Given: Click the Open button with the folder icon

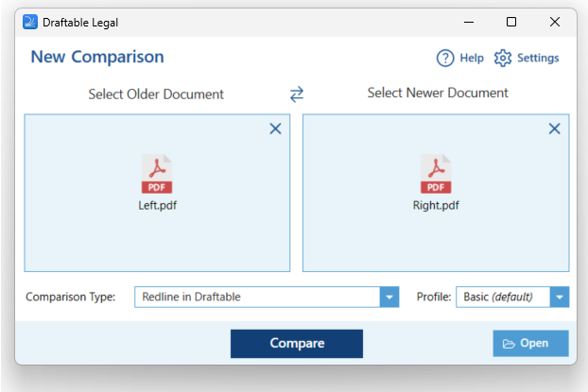Looking at the screenshot, I should [530, 343].
